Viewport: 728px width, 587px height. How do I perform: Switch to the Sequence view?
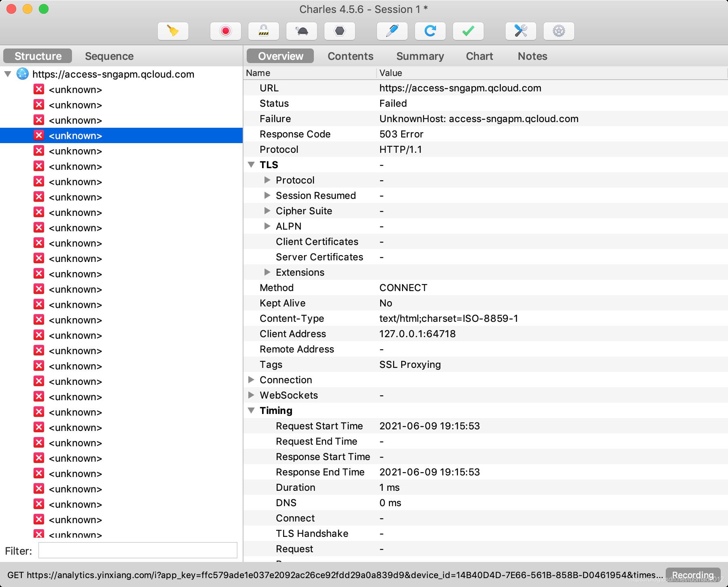pyautogui.click(x=109, y=56)
